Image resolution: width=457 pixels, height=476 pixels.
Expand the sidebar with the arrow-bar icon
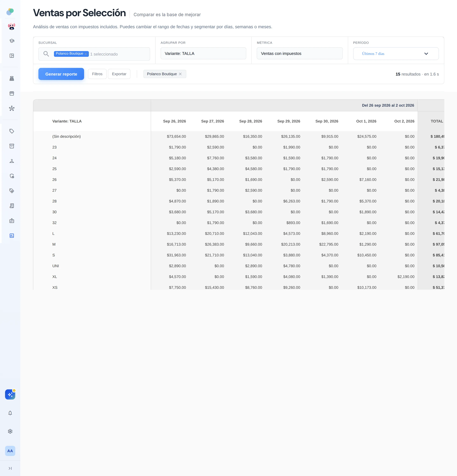(10, 468)
